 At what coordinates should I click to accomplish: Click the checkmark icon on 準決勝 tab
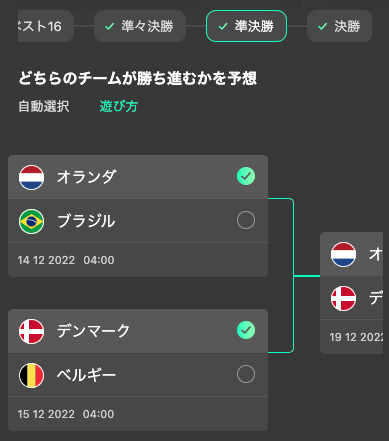[223, 26]
